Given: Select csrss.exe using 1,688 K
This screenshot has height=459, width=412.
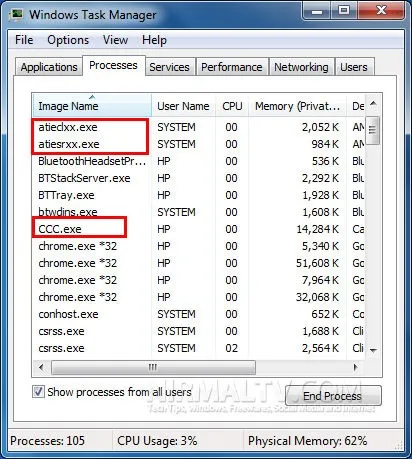Looking at the screenshot, I should [x=198, y=331].
